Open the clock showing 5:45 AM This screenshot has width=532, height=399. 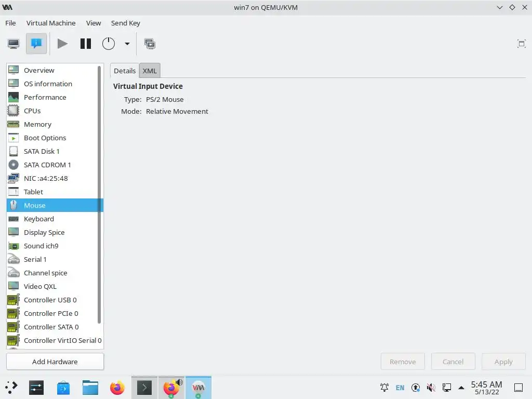[486, 388]
